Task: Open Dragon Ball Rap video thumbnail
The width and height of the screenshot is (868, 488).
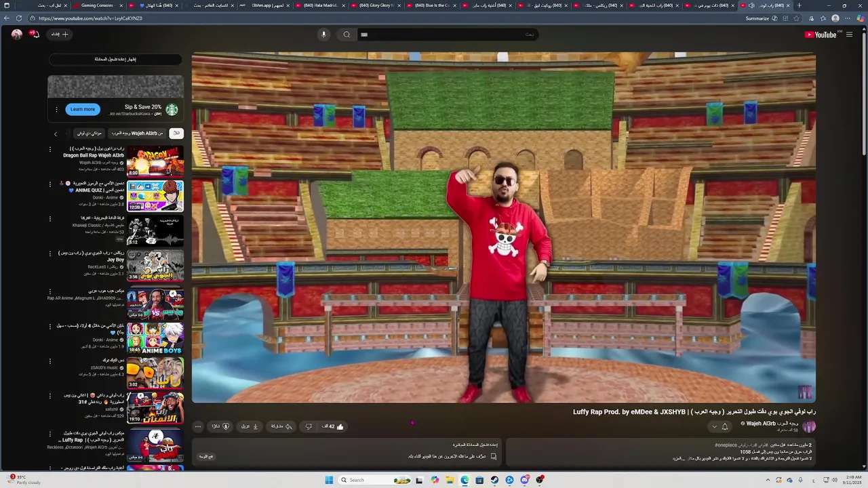Action: (x=155, y=161)
